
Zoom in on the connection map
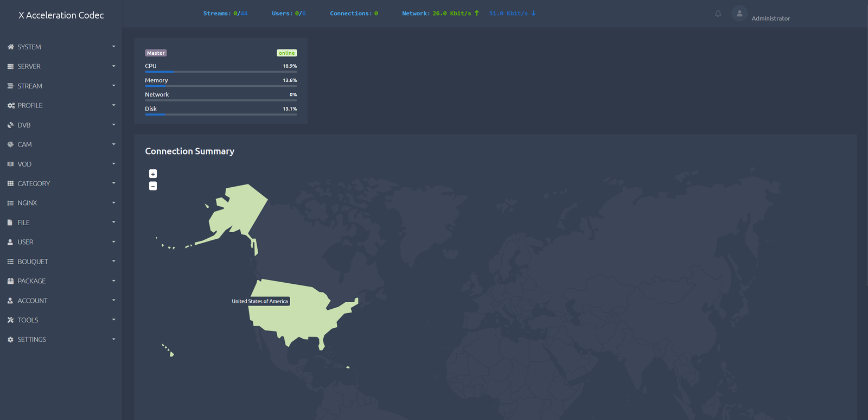tap(153, 174)
